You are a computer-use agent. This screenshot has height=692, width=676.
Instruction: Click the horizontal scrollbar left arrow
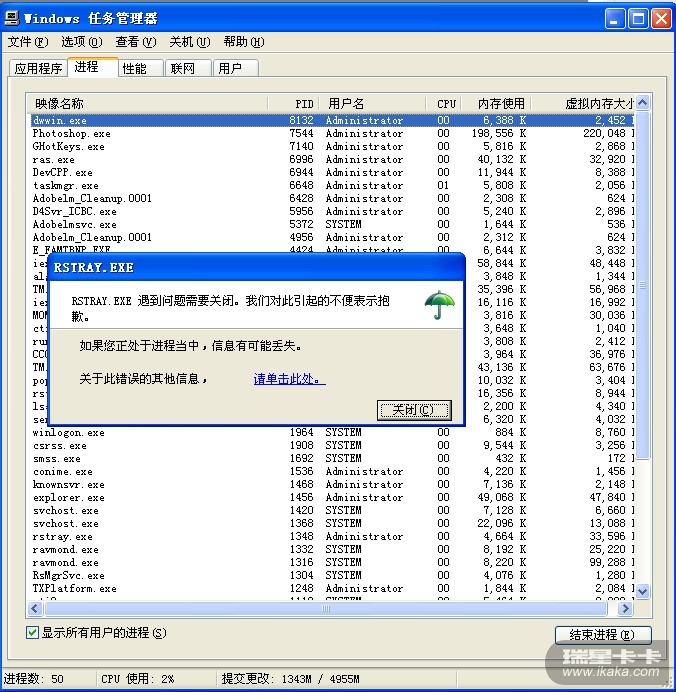pyautogui.click(x=35, y=609)
